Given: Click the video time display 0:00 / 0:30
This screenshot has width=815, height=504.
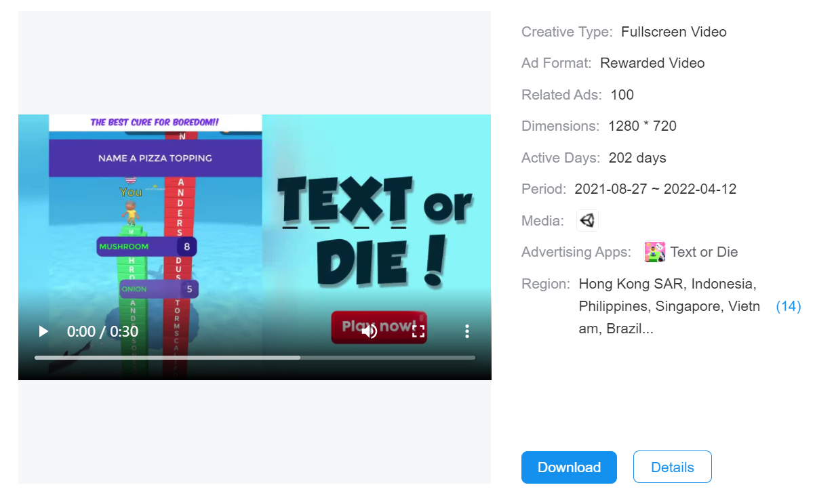Looking at the screenshot, I should pos(102,331).
